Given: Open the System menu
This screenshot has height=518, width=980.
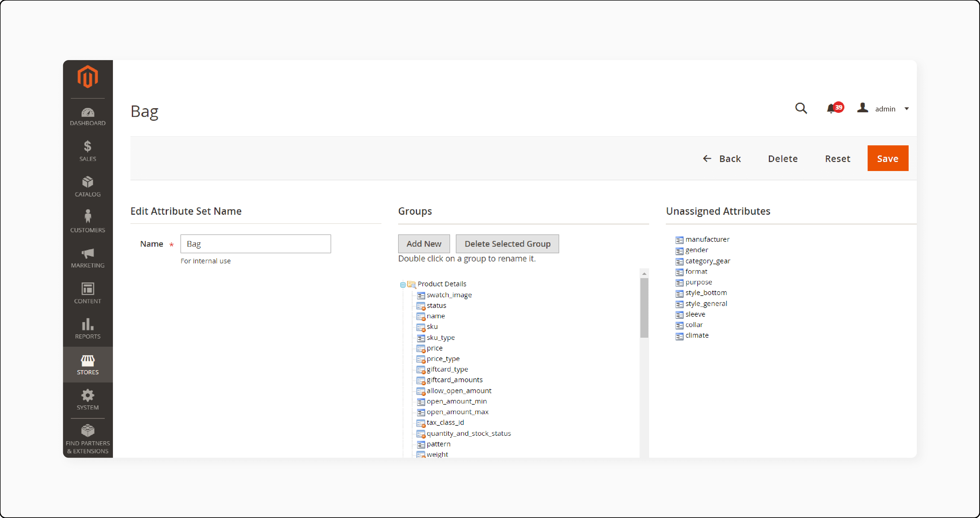Looking at the screenshot, I should (87, 400).
